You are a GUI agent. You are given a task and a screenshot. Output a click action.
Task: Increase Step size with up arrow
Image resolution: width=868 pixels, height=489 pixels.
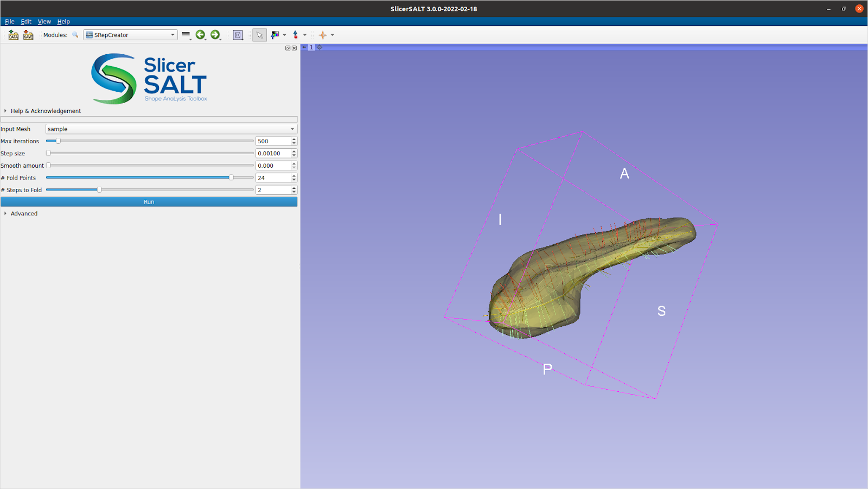[294, 151]
